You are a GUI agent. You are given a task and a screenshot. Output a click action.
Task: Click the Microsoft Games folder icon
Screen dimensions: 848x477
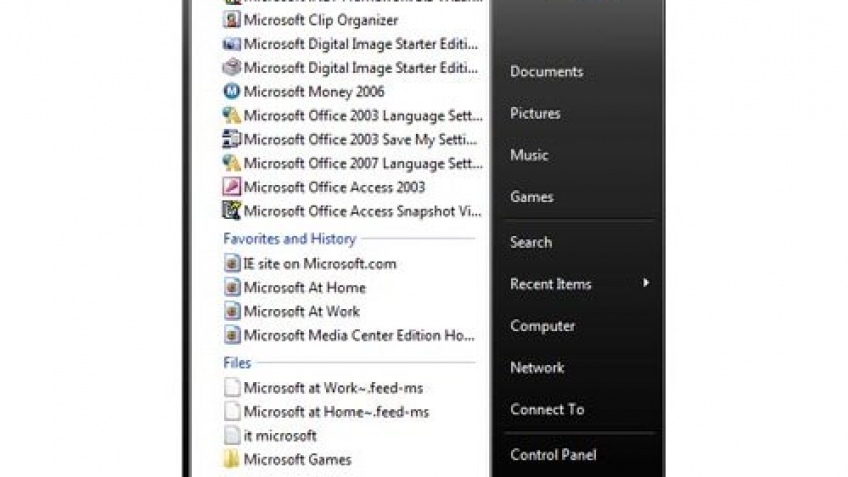pos(231,459)
